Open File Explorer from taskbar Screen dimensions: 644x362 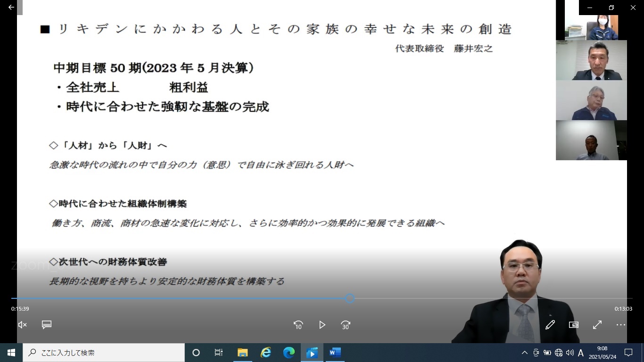pos(242,353)
